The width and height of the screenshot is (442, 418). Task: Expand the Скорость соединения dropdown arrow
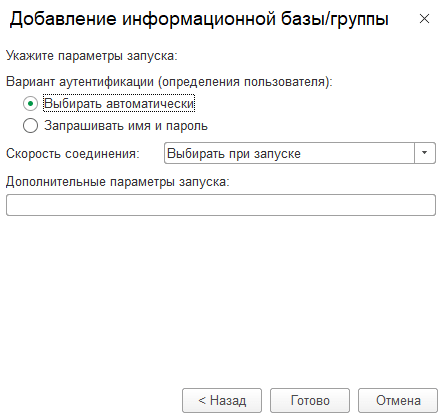425,153
